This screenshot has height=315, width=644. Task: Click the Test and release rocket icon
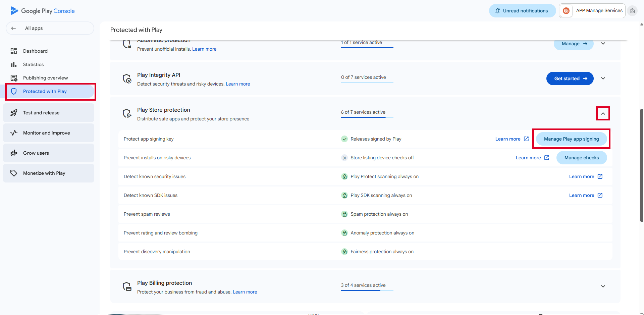click(x=14, y=113)
